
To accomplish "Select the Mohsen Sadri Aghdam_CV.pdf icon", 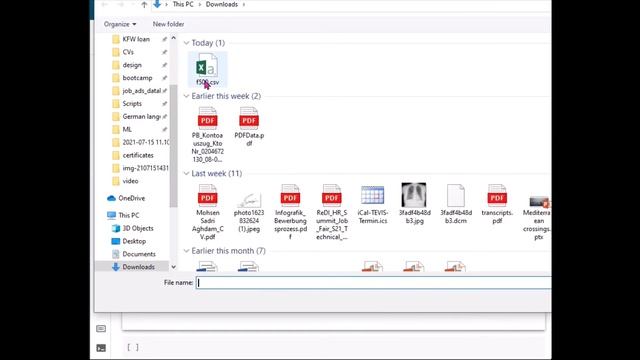I will tap(207, 196).
